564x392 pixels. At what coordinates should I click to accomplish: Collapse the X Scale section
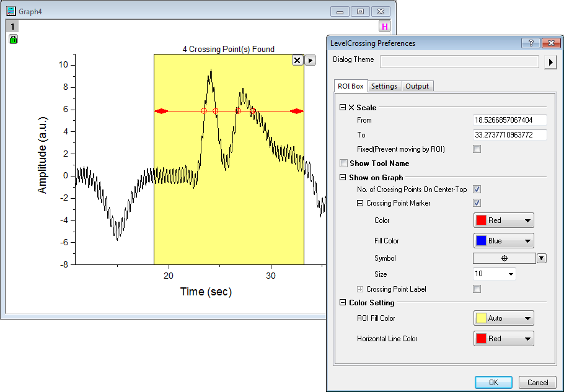[x=343, y=108]
